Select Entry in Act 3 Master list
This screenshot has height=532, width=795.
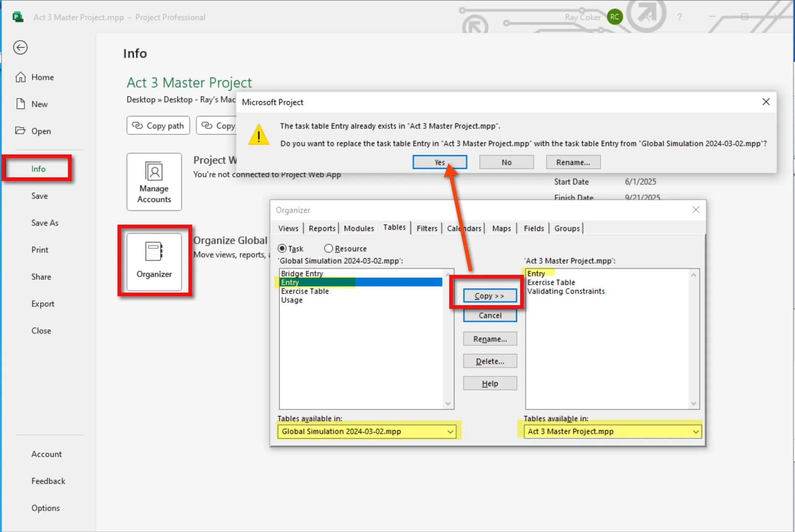click(x=607, y=273)
